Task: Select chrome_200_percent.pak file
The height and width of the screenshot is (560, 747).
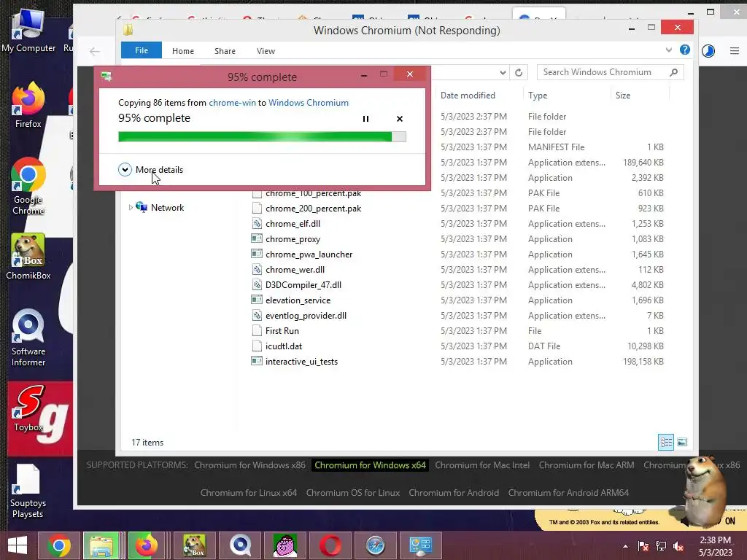Action: click(x=313, y=208)
